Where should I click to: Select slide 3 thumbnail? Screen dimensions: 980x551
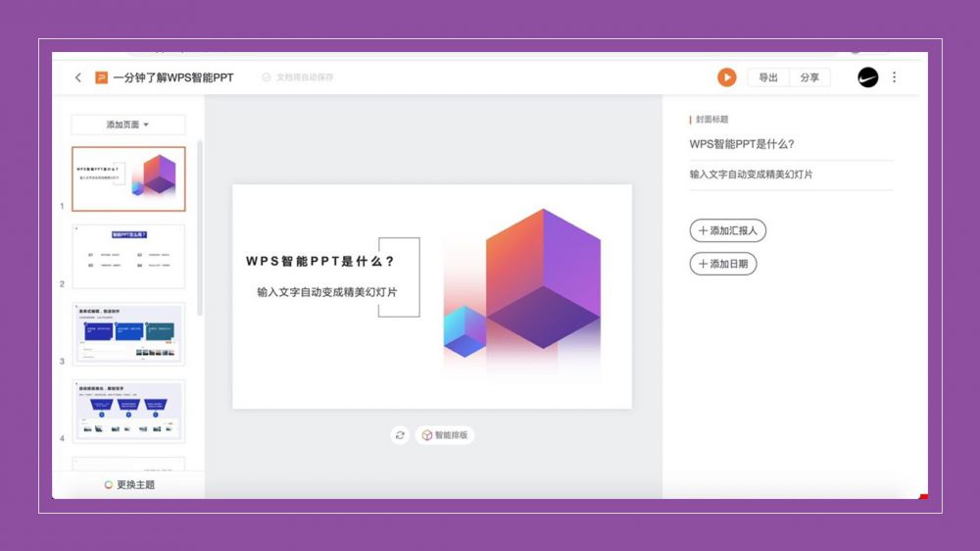[128, 333]
